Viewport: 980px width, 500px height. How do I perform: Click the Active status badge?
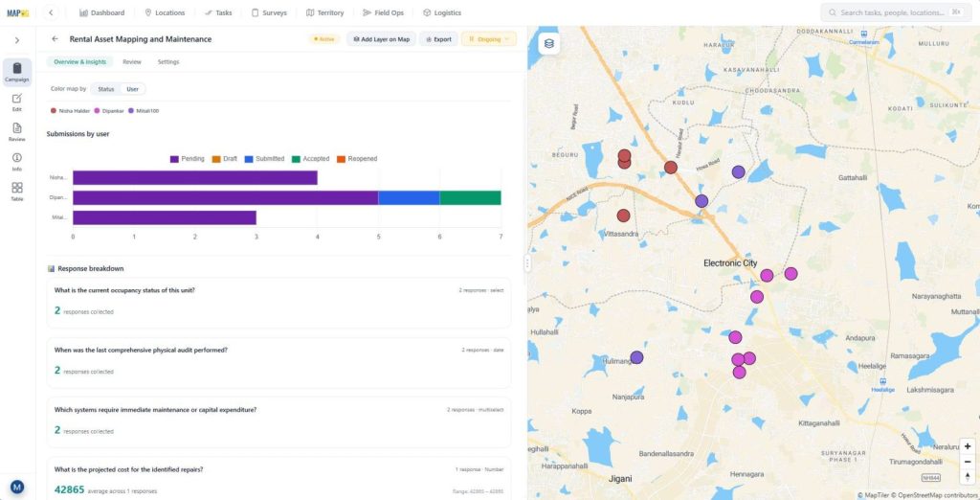click(x=323, y=39)
